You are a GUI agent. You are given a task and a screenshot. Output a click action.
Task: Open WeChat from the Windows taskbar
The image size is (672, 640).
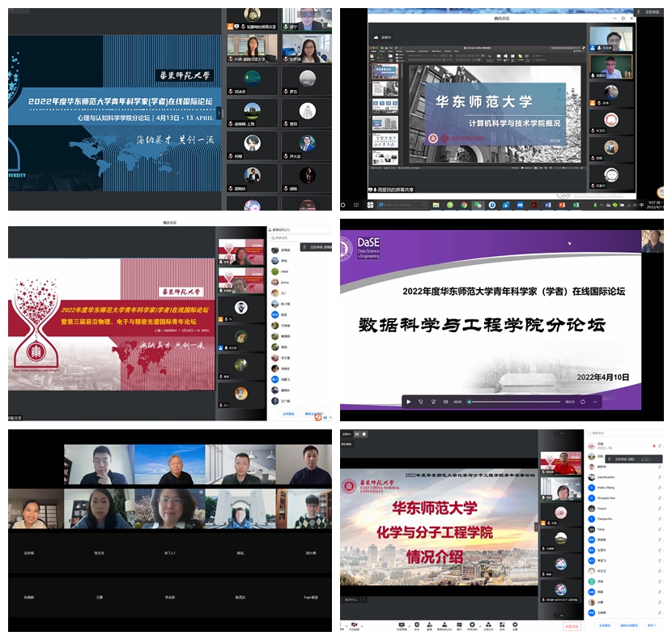pos(478,205)
